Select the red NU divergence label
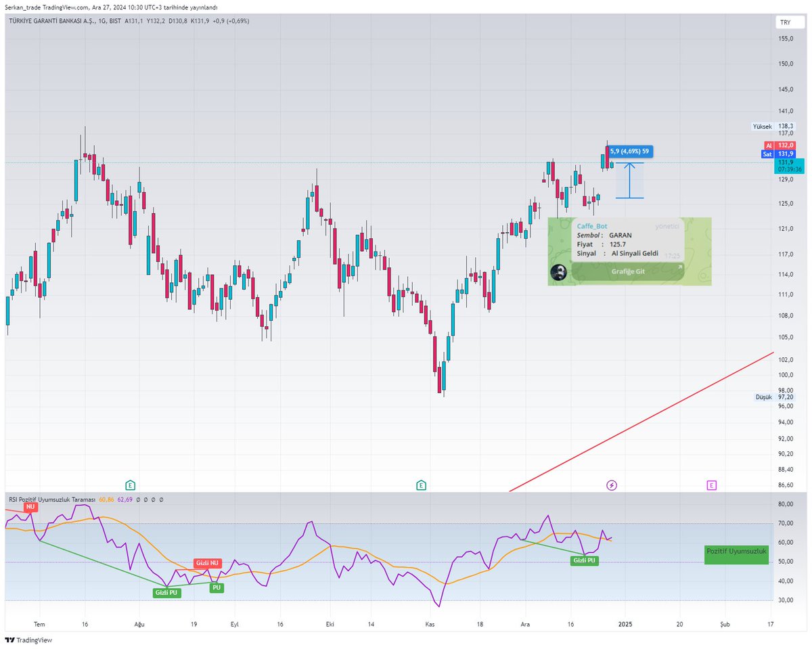 coord(30,506)
